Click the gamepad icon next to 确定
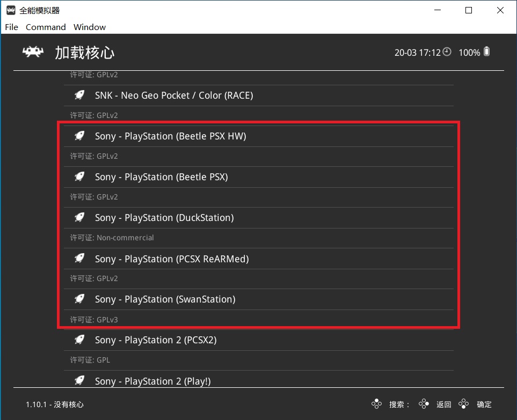This screenshot has height=420, width=517. coord(463,403)
